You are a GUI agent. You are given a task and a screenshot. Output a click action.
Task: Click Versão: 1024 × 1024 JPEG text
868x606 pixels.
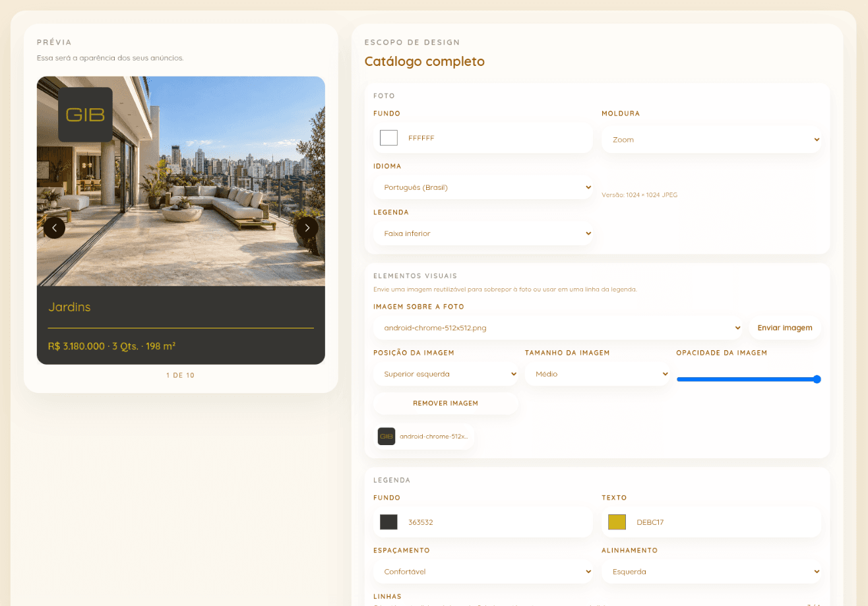[x=639, y=195]
